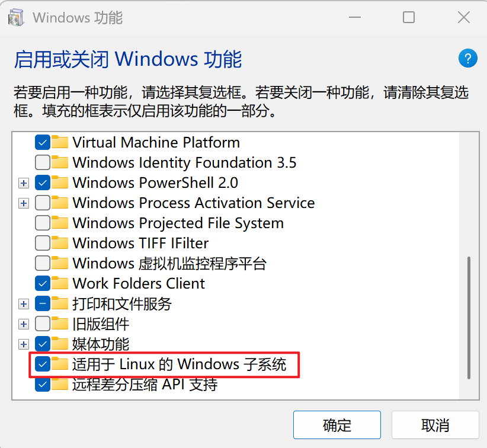Select the Virtual Machine Platform folder icon

[x=60, y=142]
